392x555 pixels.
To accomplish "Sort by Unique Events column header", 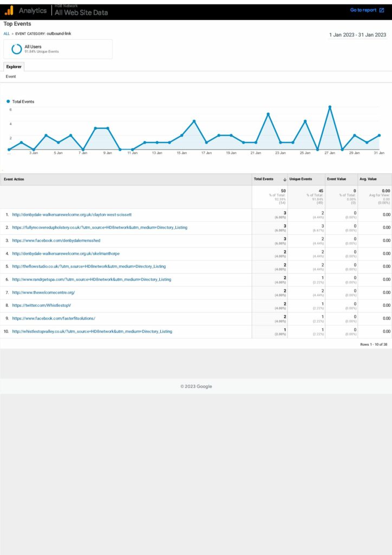I will point(302,179).
